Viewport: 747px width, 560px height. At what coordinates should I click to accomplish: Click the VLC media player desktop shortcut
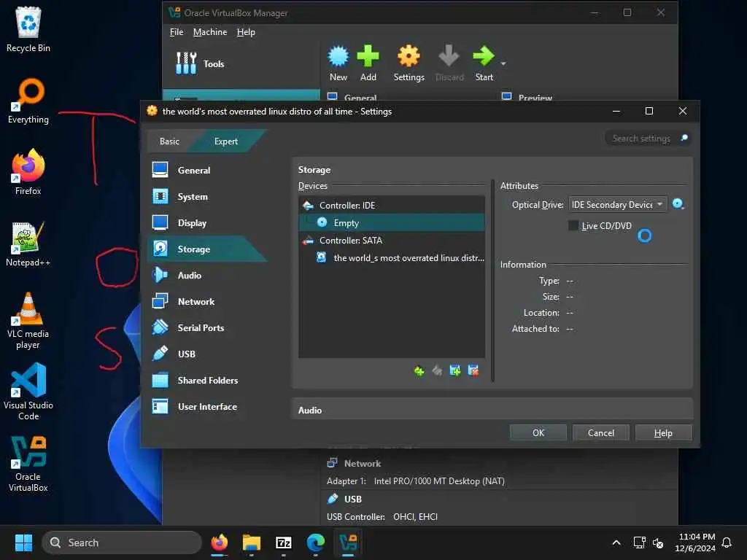click(28, 321)
